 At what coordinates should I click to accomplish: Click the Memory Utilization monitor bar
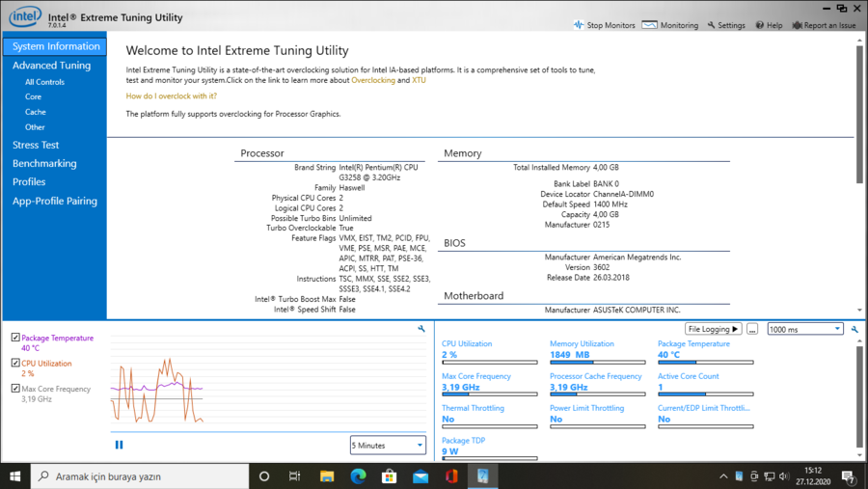coord(597,363)
